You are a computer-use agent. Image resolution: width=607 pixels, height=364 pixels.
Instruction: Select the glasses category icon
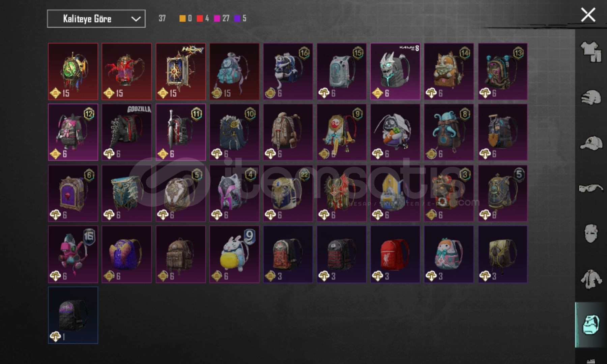click(x=591, y=188)
